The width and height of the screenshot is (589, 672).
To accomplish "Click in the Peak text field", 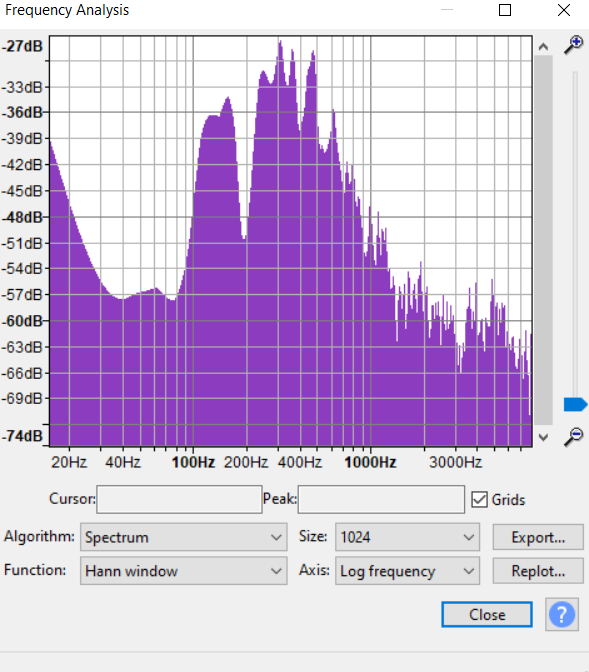I will pos(381,499).
